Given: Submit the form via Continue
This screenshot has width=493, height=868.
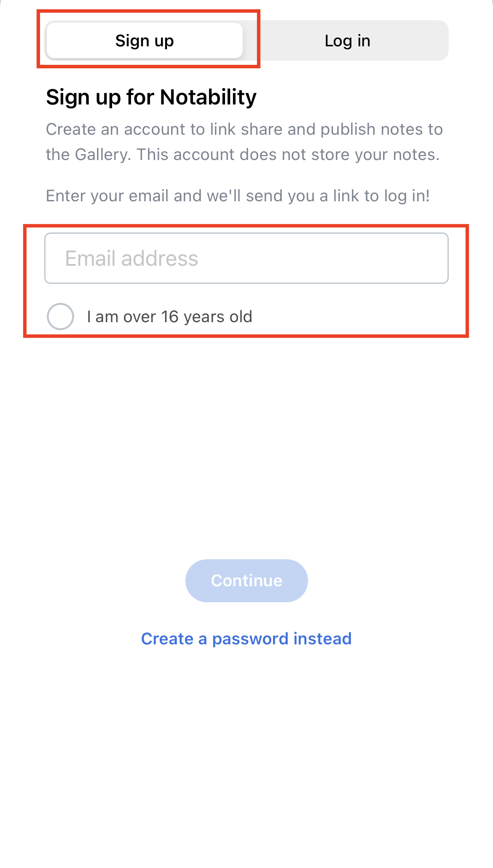Looking at the screenshot, I should click(246, 580).
